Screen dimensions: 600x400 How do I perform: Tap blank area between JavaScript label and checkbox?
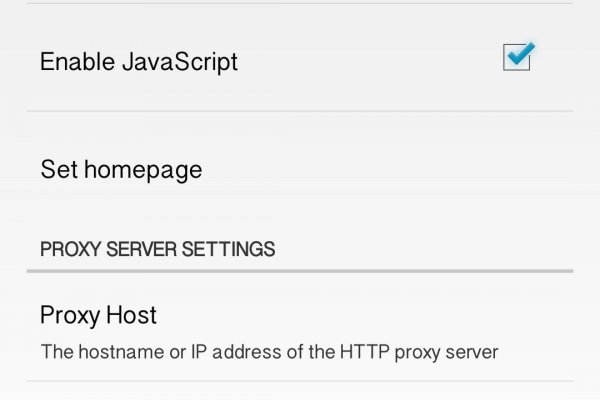pos(370,61)
